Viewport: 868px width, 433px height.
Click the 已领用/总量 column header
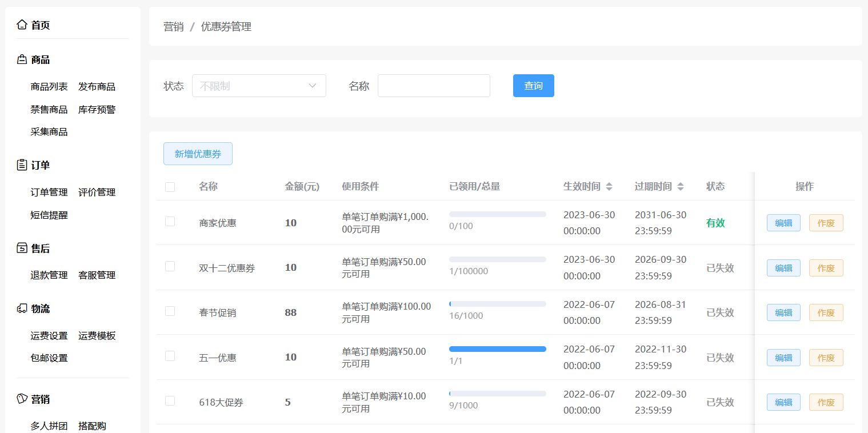pyautogui.click(x=475, y=186)
